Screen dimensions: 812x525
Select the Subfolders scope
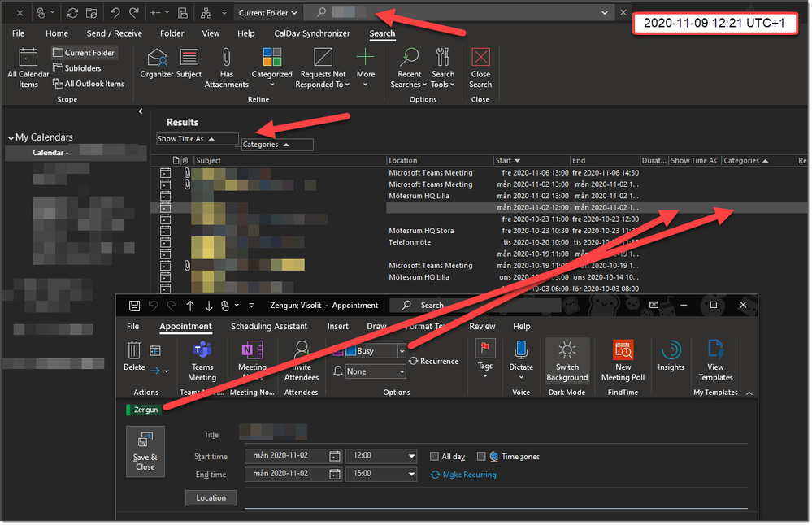pos(77,67)
